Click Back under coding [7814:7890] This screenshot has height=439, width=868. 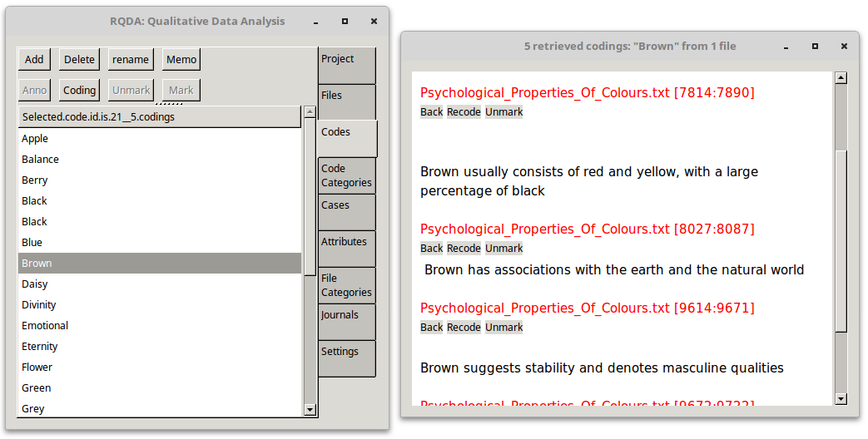click(x=431, y=111)
